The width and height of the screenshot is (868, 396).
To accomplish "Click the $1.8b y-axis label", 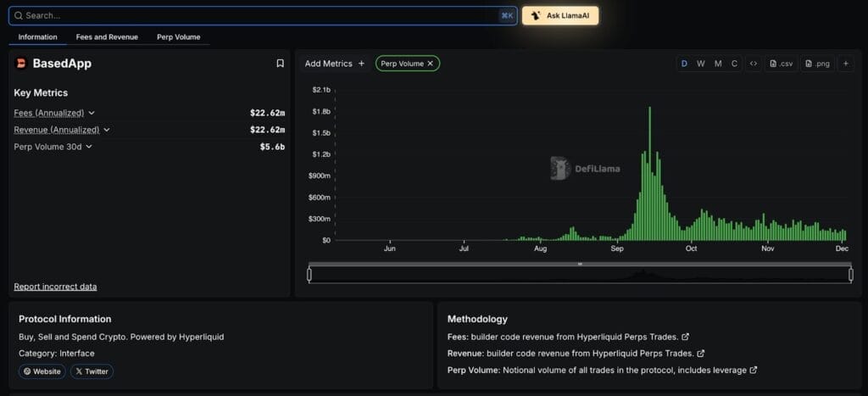I will [x=321, y=111].
